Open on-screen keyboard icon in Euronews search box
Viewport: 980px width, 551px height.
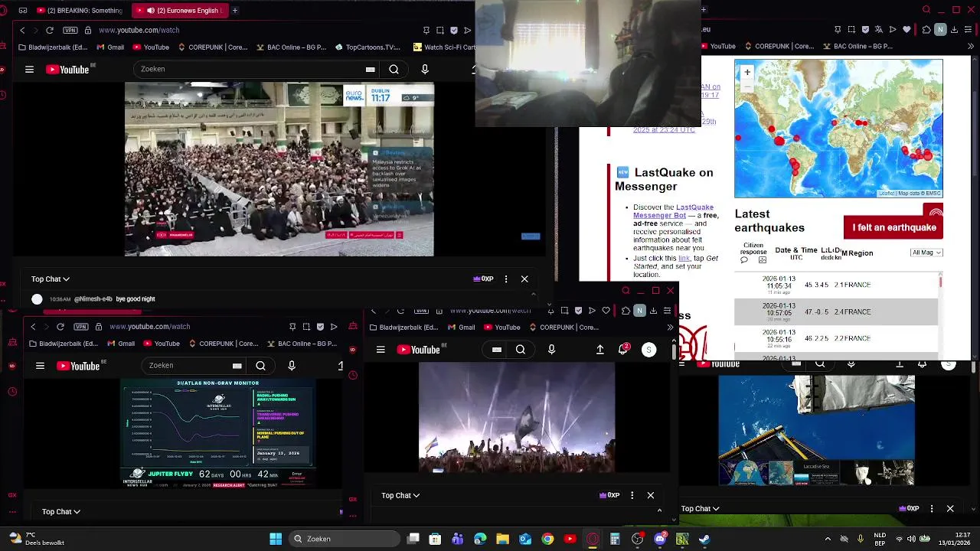[x=370, y=69]
